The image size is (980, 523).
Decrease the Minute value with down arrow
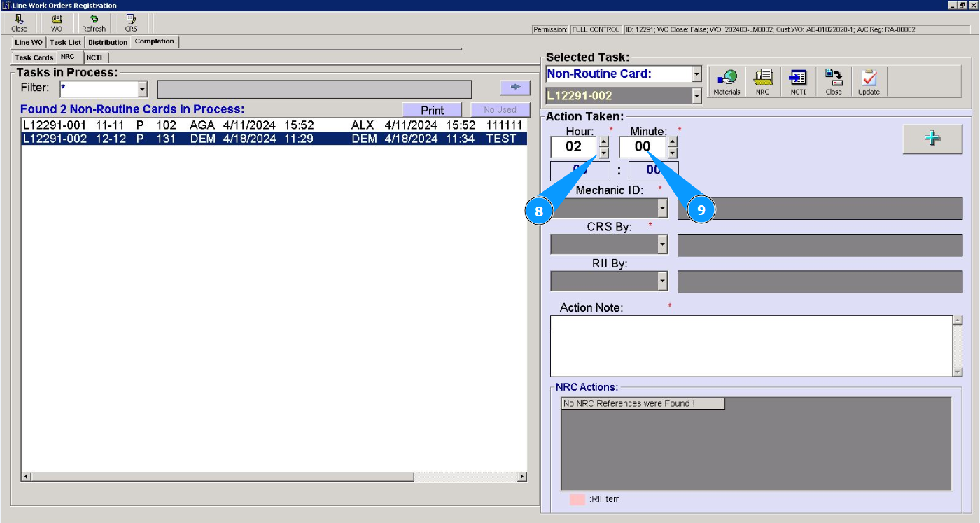click(x=673, y=153)
